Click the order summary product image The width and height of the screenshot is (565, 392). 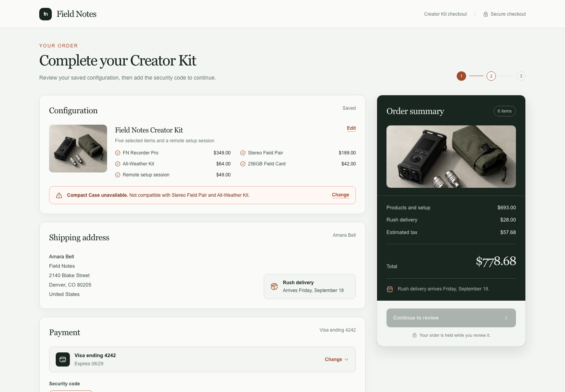[451, 156]
